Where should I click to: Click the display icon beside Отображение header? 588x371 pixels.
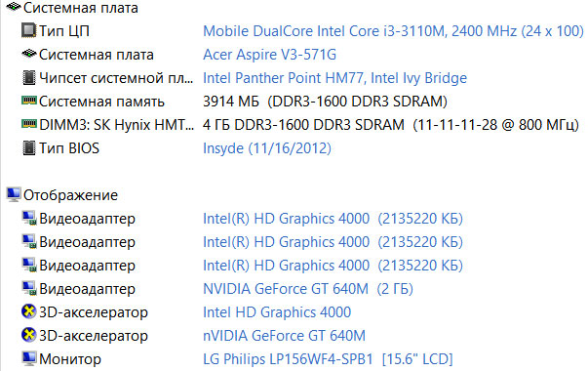[14, 194]
